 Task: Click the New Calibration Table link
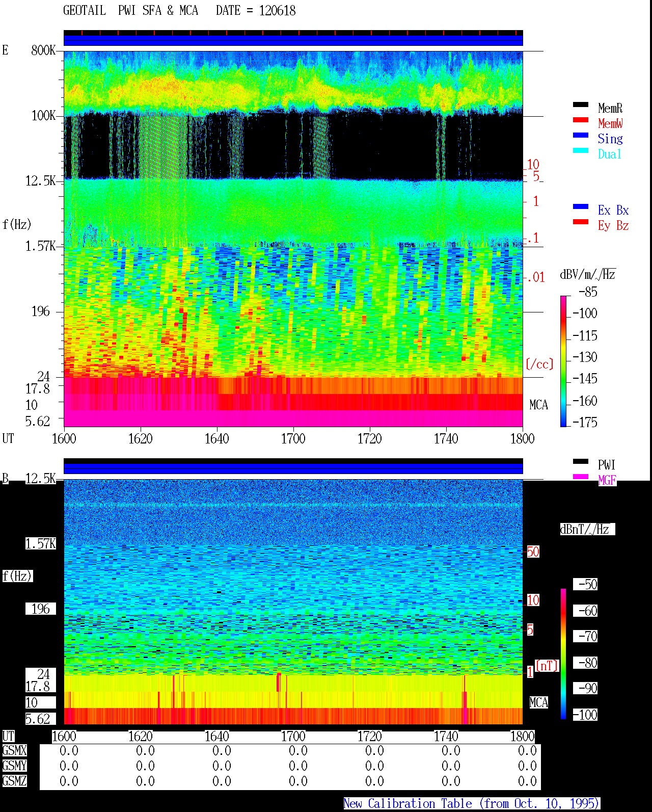point(472,804)
